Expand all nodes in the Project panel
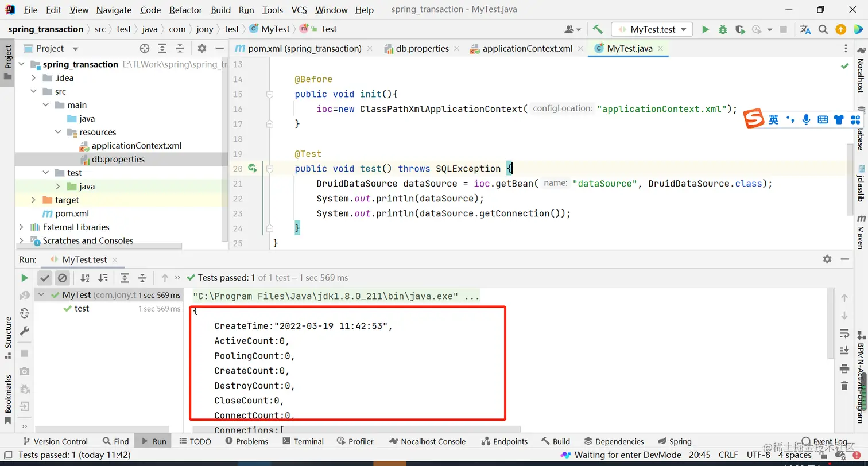Image resolution: width=868 pixels, height=466 pixels. tap(162, 49)
